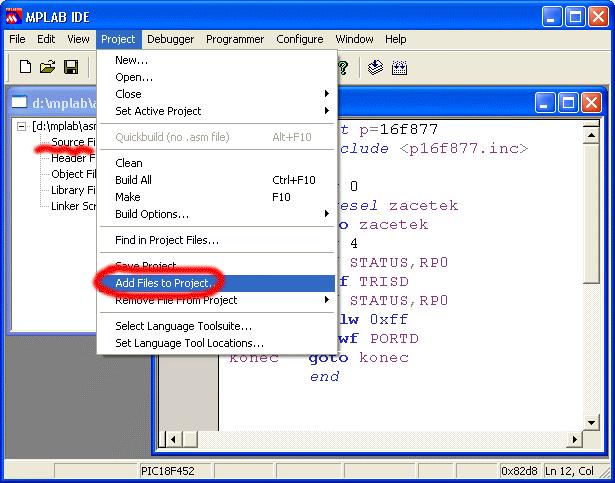Choose Find in Project Files...
Viewport: 615px width, 483px height.
[217, 240]
